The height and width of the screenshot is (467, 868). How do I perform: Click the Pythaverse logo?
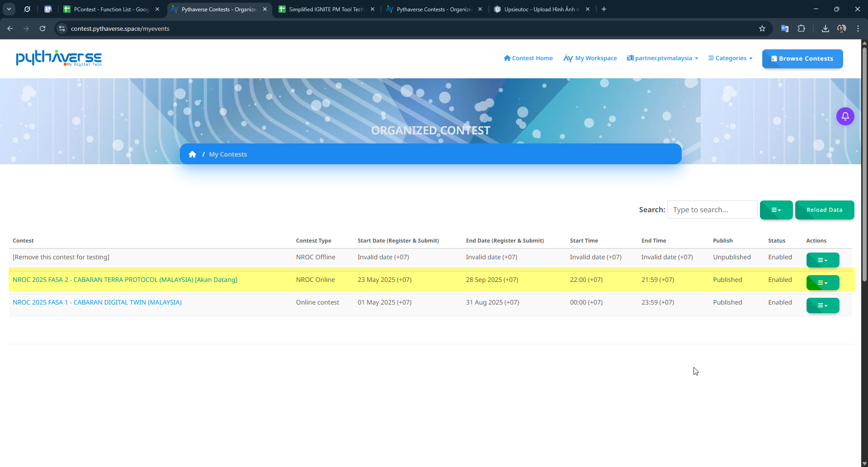click(59, 58)
